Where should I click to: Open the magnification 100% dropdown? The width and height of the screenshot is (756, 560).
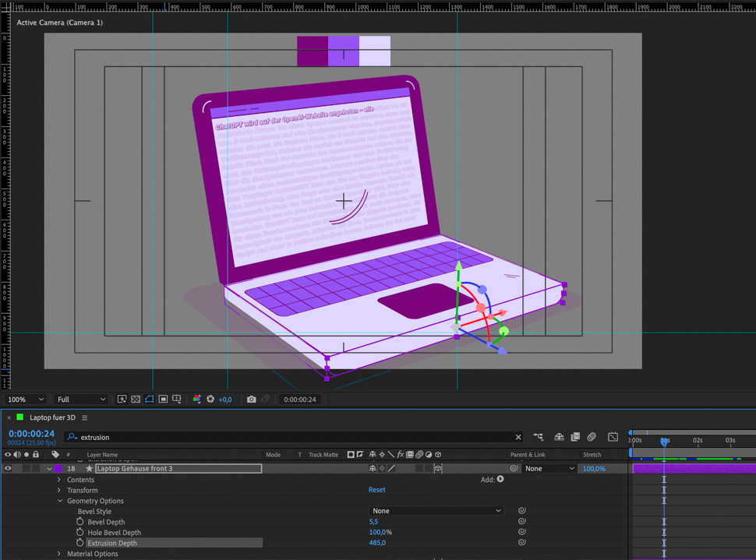[x=26, y=400]
